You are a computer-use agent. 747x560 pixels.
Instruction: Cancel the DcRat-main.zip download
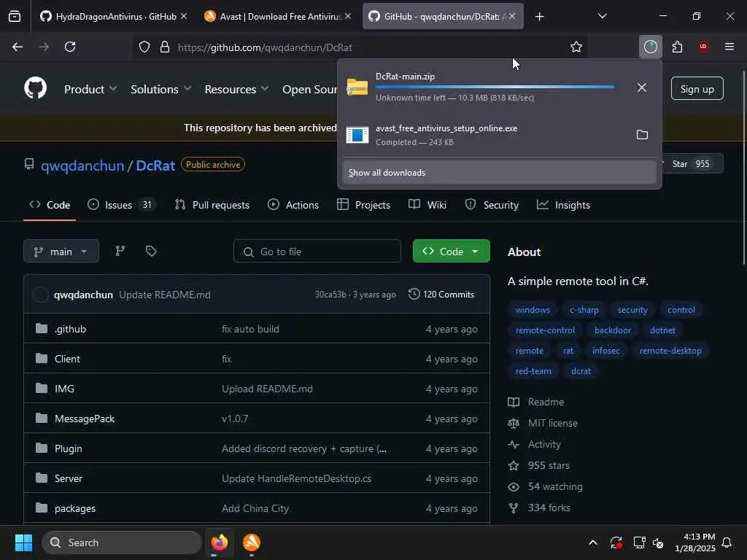[x=642, y=87]
